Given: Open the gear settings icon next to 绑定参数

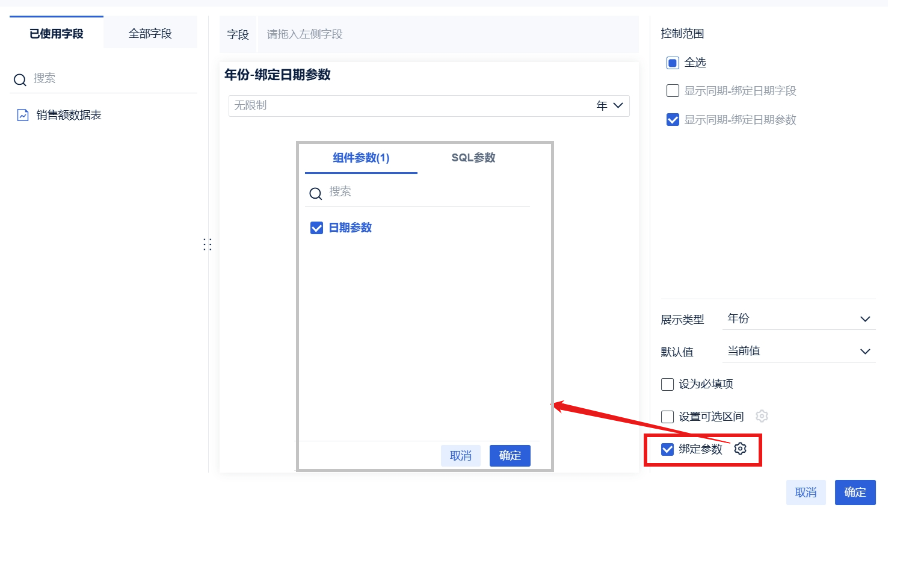Looking at the screenshot, I should coord(740,449).
